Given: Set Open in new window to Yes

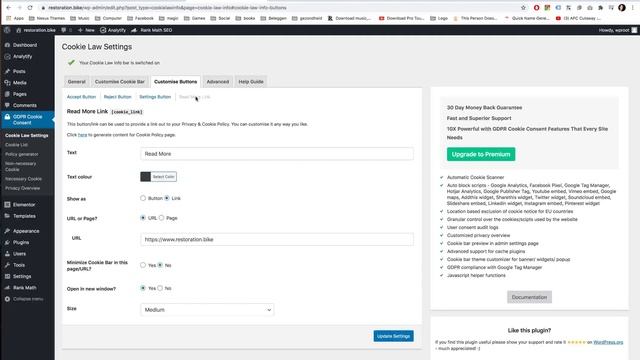Looking at the screenshot, I should (x=143, y=288).
